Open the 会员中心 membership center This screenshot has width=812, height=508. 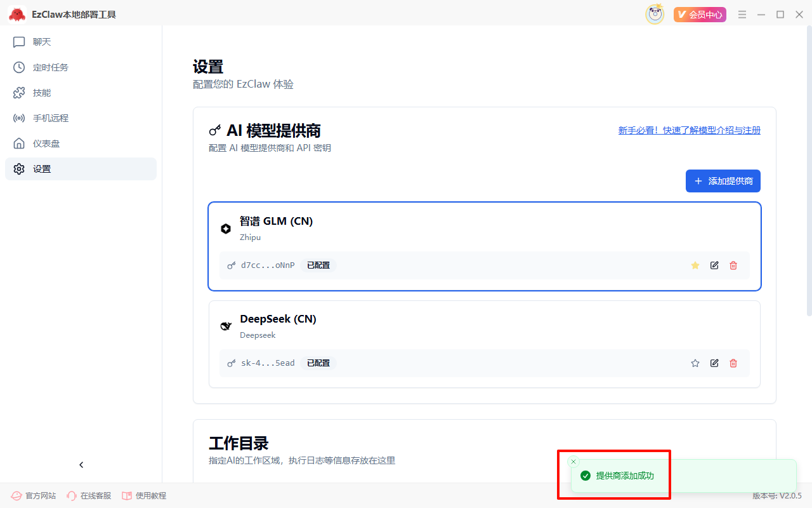coord(700,15)
